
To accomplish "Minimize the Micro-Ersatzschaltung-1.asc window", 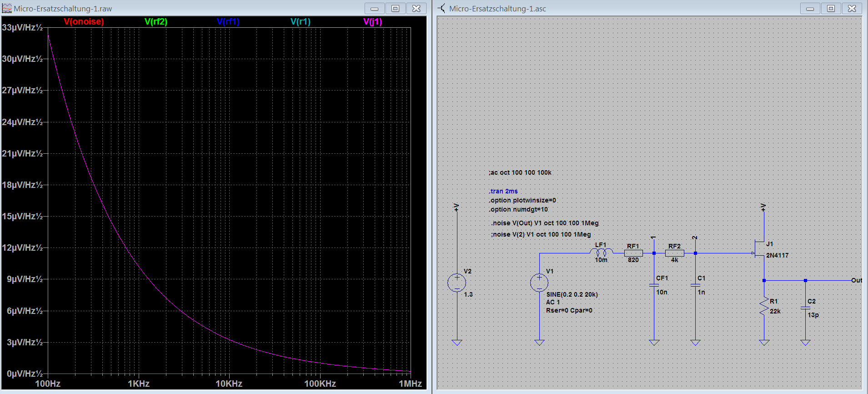I will pos(810,9).
